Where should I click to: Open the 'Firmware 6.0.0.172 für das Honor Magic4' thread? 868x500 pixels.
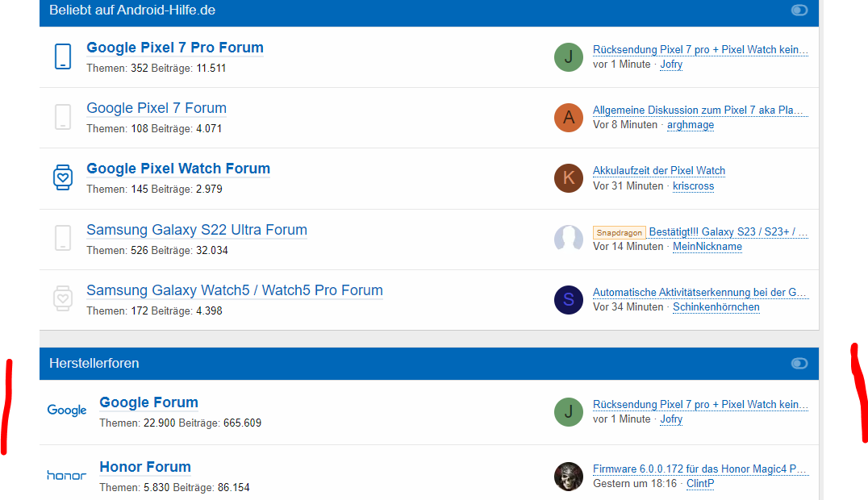[700, 469]
